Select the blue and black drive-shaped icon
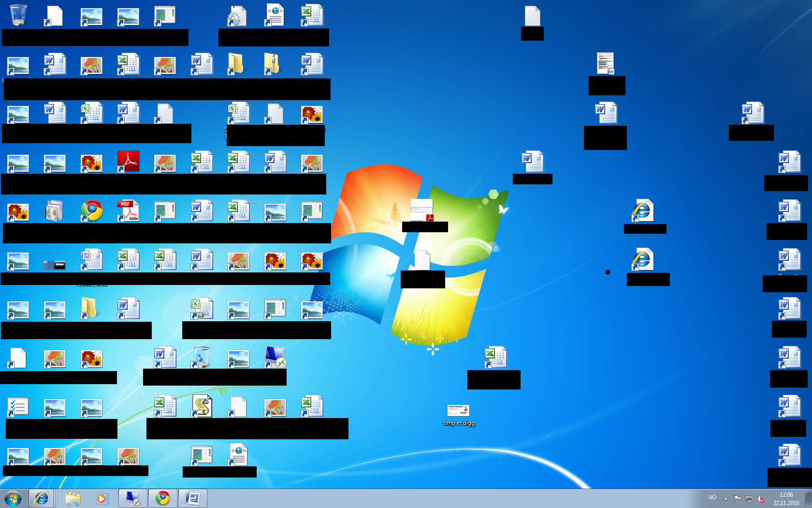812x508 pixels. tap(54, 265)
